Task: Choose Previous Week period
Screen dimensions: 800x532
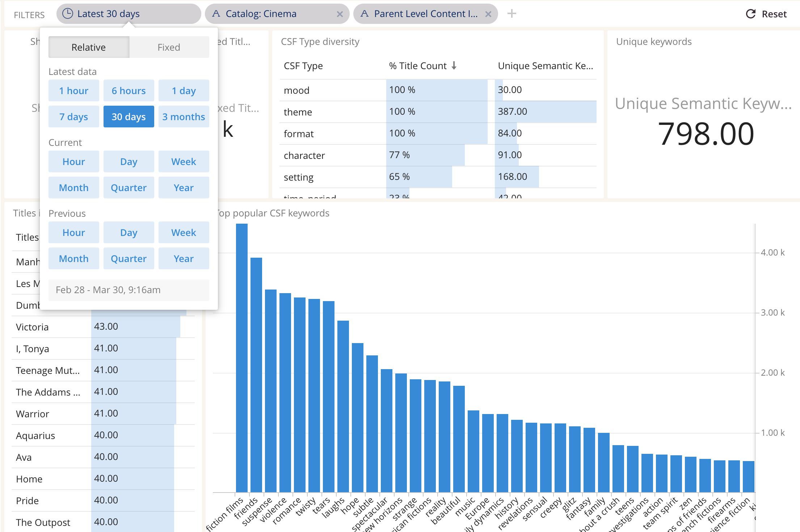Action: [x=184, y=232]
